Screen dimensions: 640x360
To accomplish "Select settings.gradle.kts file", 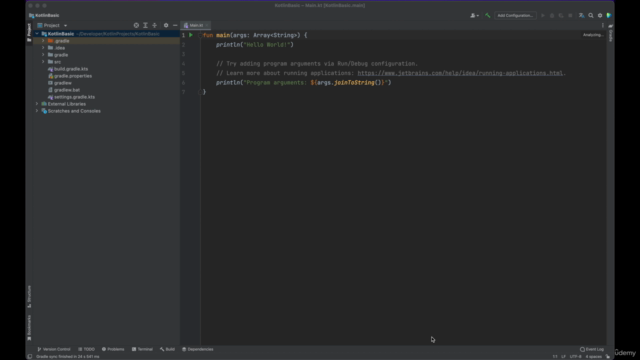I will tap(71, 97).
